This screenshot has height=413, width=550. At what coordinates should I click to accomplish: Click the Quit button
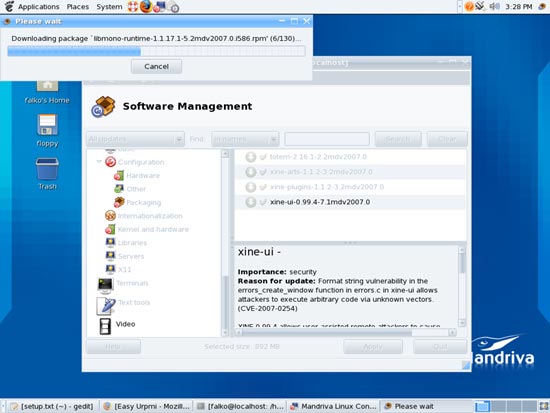point(440,347)
